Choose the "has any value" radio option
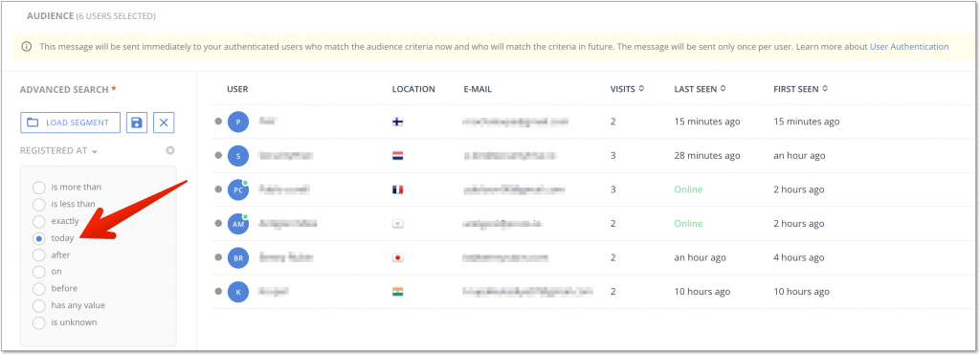 click(x=38, y=305)
